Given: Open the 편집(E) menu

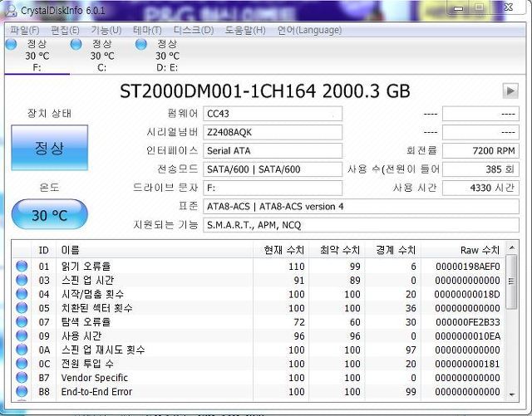Looking at the screenshot, I should [65, 31].
